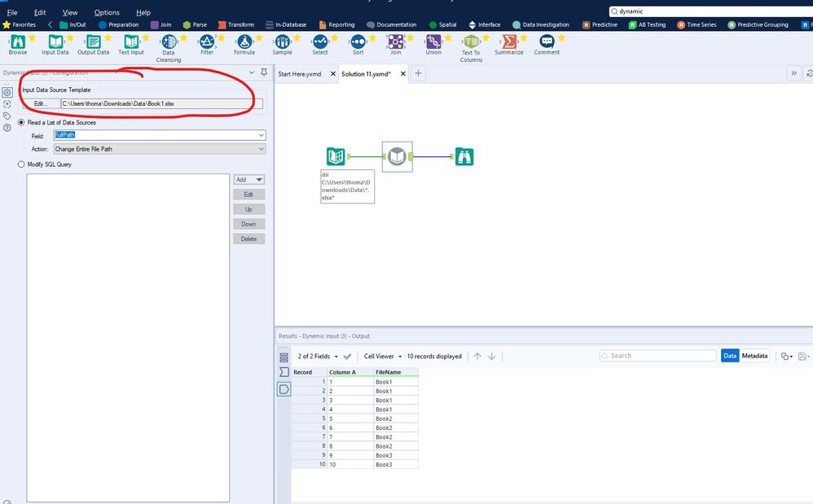The image size is (813, 504).
Task: Open the Help menu
Action: (x=143, y=12)
